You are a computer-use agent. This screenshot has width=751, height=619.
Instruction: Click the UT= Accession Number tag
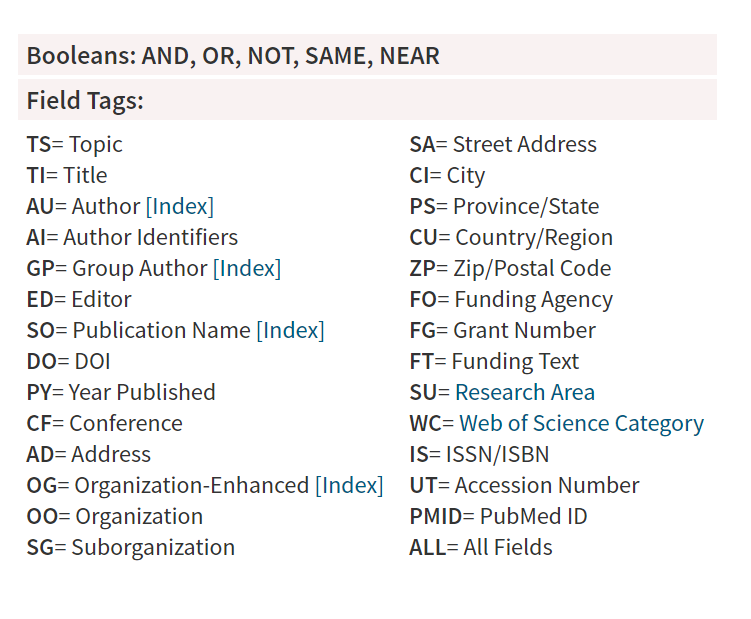pyautogui.click(x=524, y=485)
